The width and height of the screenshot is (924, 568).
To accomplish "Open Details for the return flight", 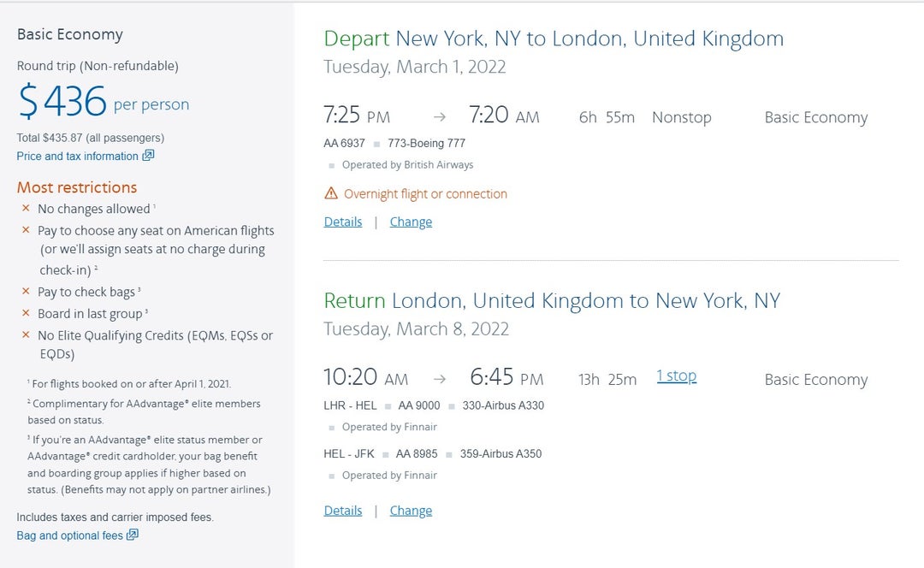I will point(342,510).
